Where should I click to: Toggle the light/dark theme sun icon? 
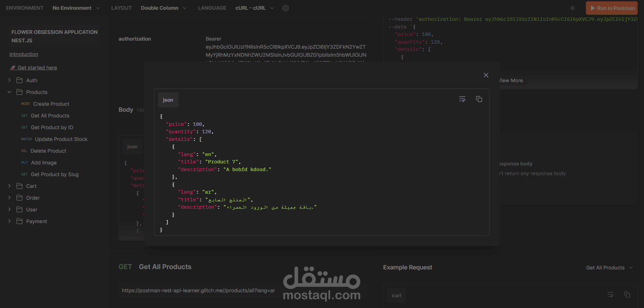tap(572, 8)
